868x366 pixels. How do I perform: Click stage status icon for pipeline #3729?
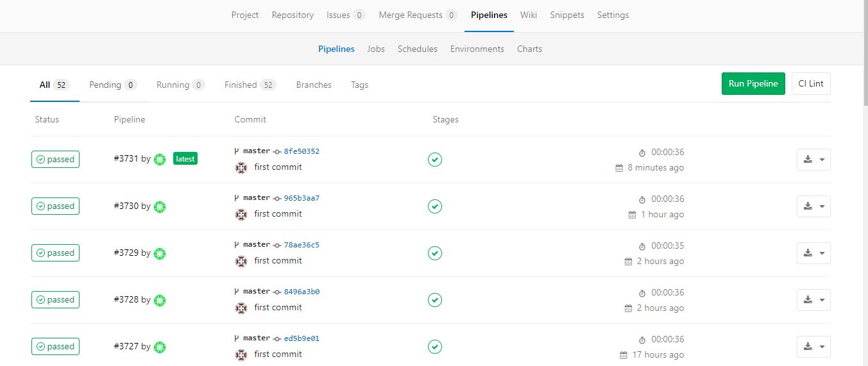(435, 253)
